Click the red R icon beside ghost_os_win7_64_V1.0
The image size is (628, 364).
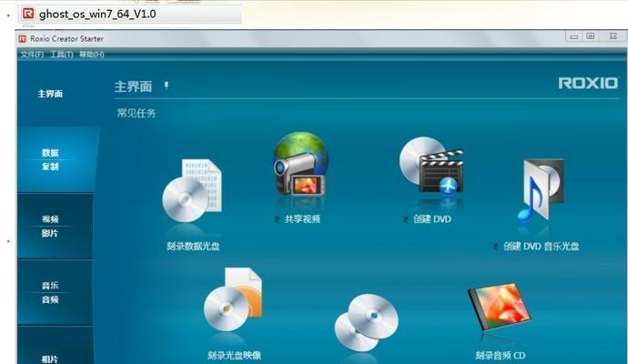click(x=28, y=14)
